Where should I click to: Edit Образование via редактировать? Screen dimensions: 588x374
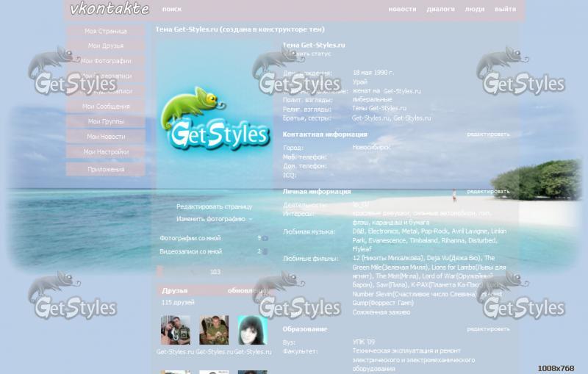[488, 329]
